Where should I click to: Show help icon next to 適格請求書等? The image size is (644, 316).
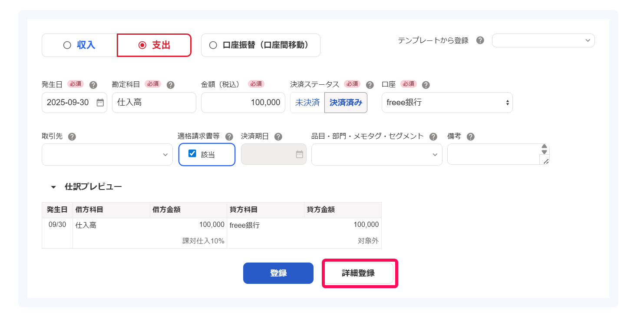pyautogui.click(x=229, y=136)
